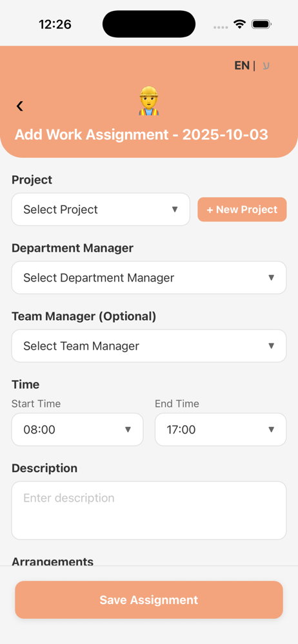The height and width of the screenshot is (644, 298).
Task: Tap the 12:26 status bar clock
Action: coord(55,24)
